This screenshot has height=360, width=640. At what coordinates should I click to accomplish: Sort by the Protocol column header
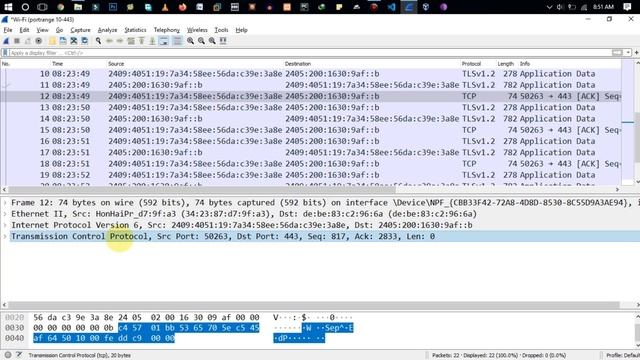[471, 64]
